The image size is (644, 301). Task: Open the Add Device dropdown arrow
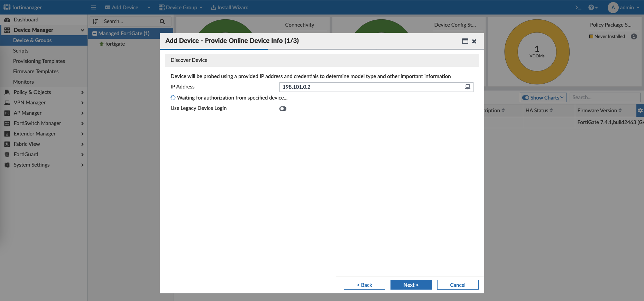pyautogui.click(x=149, y=7)
